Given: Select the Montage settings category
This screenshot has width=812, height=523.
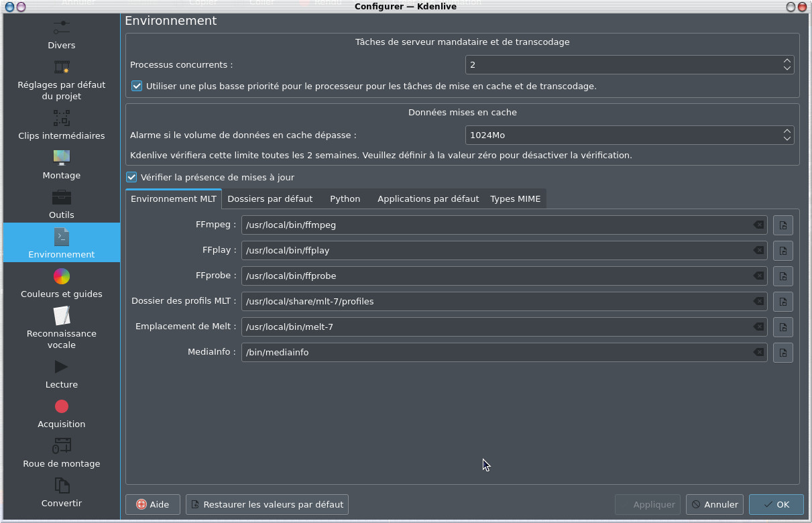Looking at the screenshot, I should pyautogui.click(x=62, y=165).
